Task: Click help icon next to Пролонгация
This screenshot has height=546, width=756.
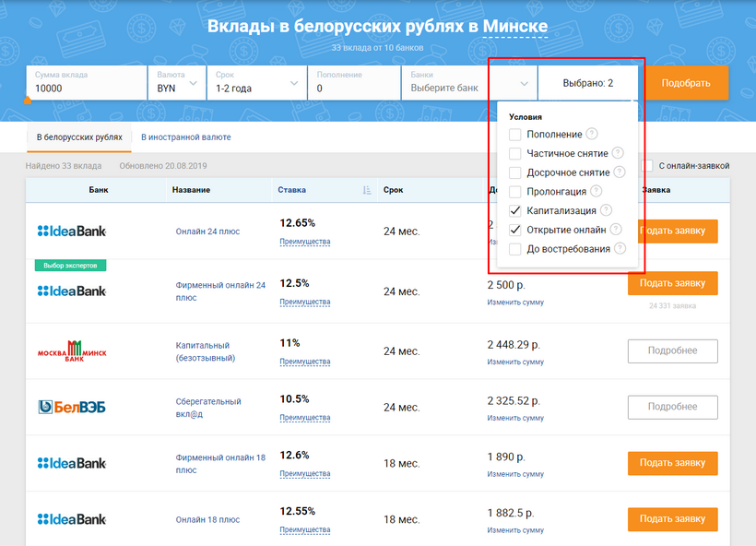Action: coord(596,192)
